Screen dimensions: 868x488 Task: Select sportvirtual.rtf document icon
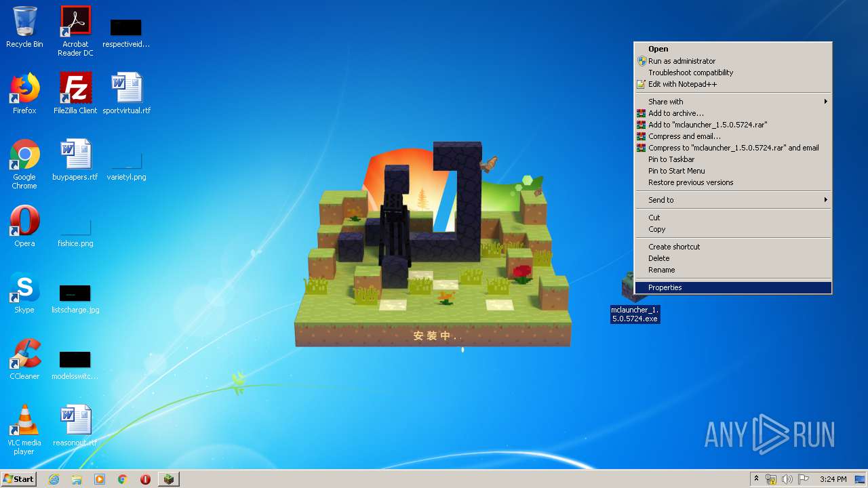tap(126, 94)
